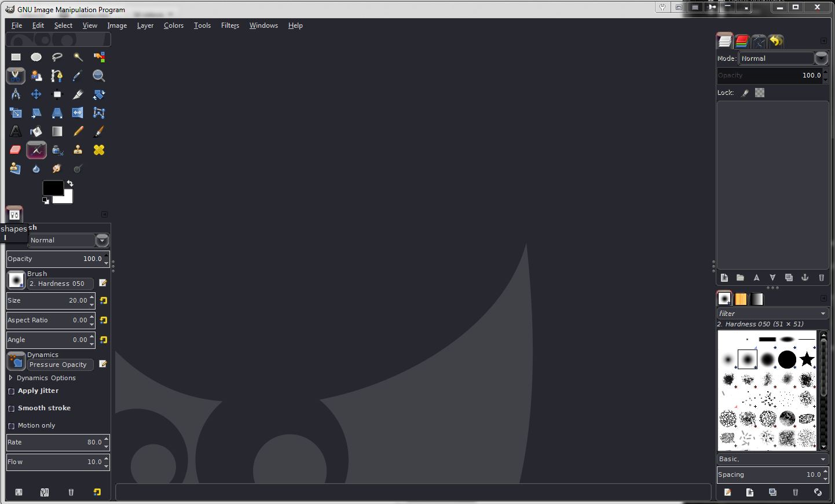835x504 pixels.
Task: Select the Ink tool
Action: click(57, 150)
